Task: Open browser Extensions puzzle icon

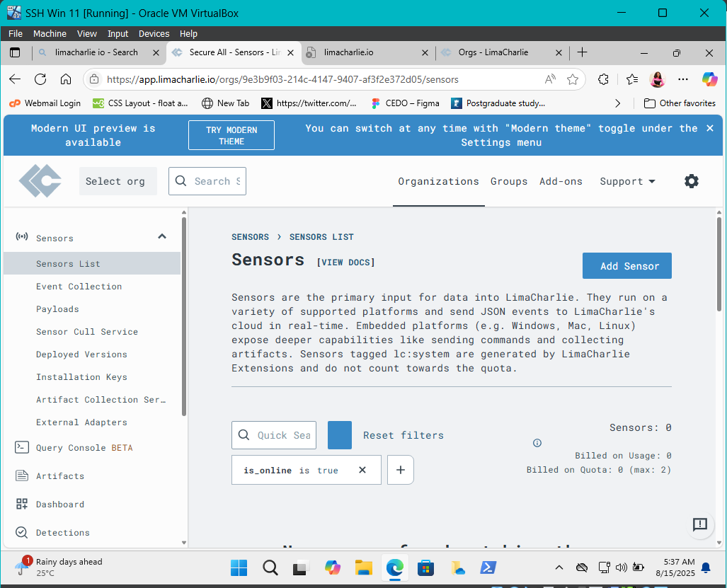Action: pos(603,79)
